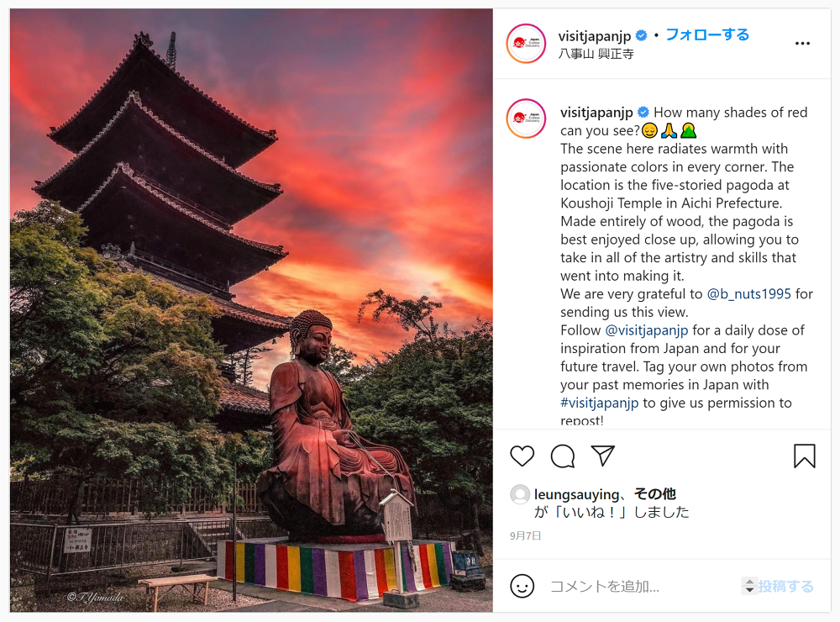
Task: Click the pagoda and Buddha photo
Action: [251, 310]
